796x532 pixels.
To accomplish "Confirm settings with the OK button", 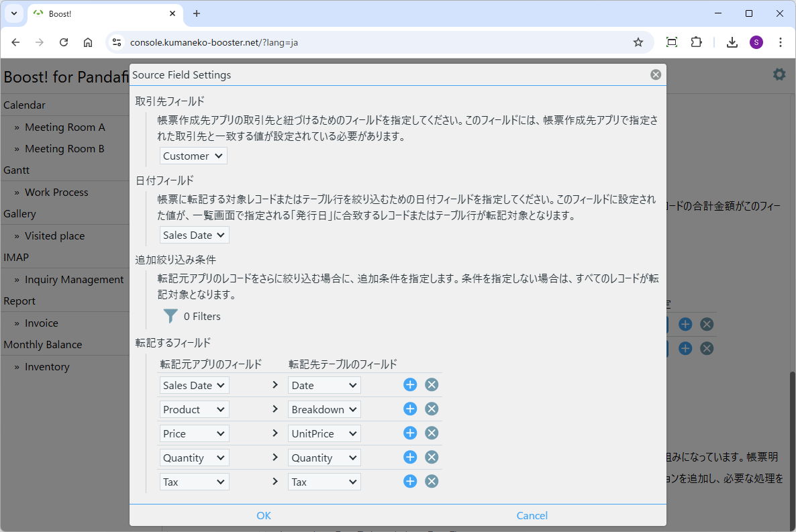I will [264, 515].
